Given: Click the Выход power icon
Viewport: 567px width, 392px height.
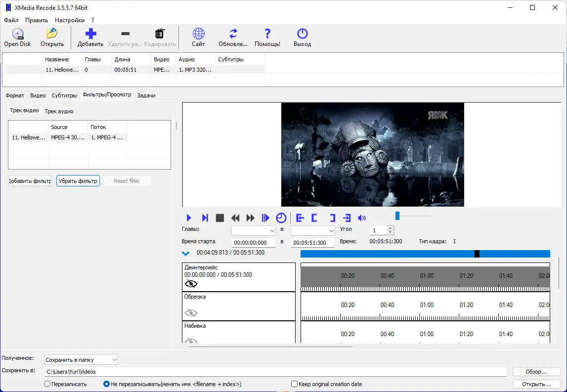Looking at the screenshot, I should click(x=302, y=34).
